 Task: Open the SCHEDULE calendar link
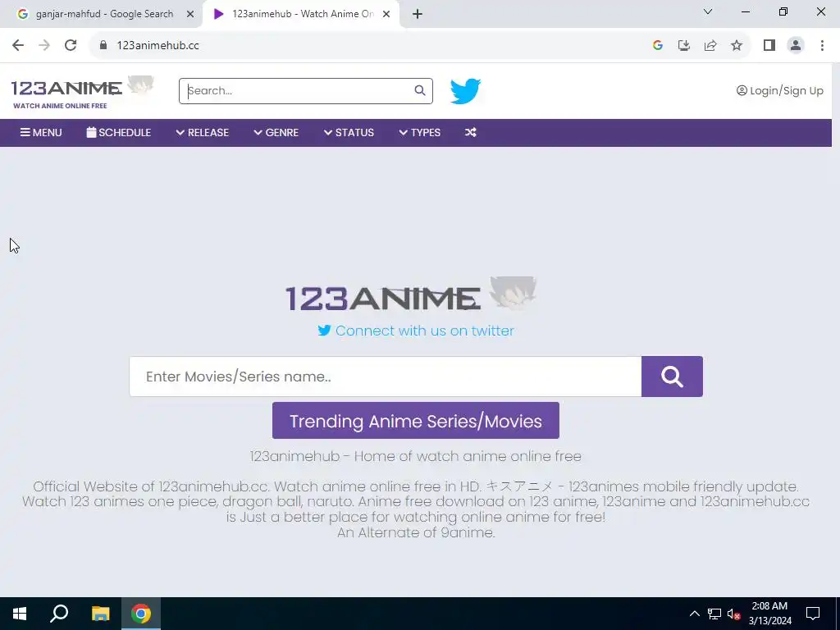[x=118, y=132]
